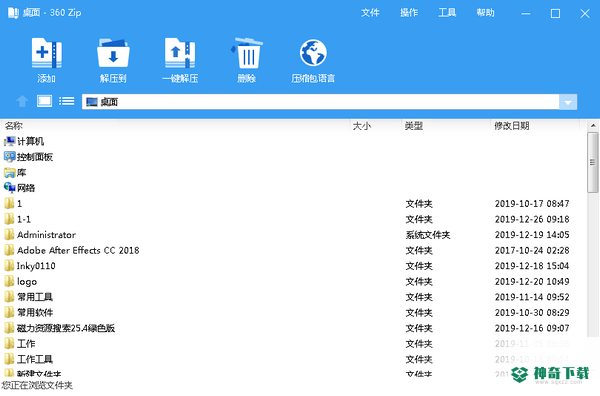Click date 2019-10-17 08:47
The height and width of the screenshot is (396, 600).
click(532, 204)
